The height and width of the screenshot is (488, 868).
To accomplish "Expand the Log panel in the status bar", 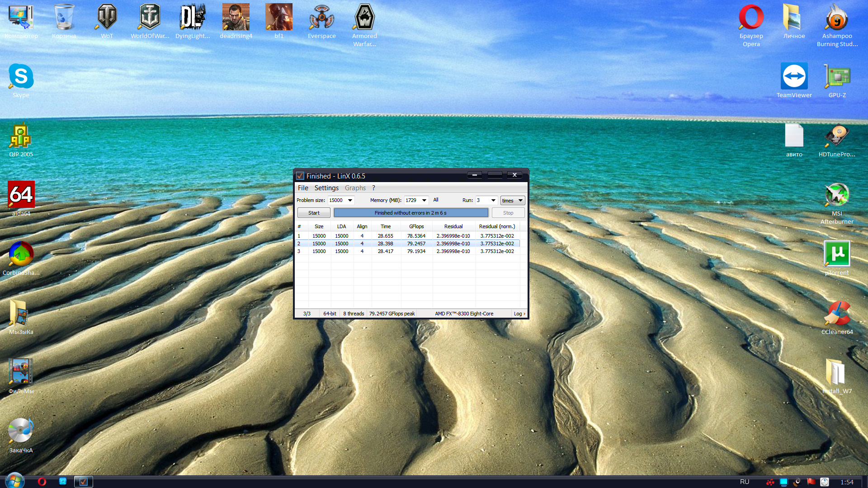I will tap(519, 314).
